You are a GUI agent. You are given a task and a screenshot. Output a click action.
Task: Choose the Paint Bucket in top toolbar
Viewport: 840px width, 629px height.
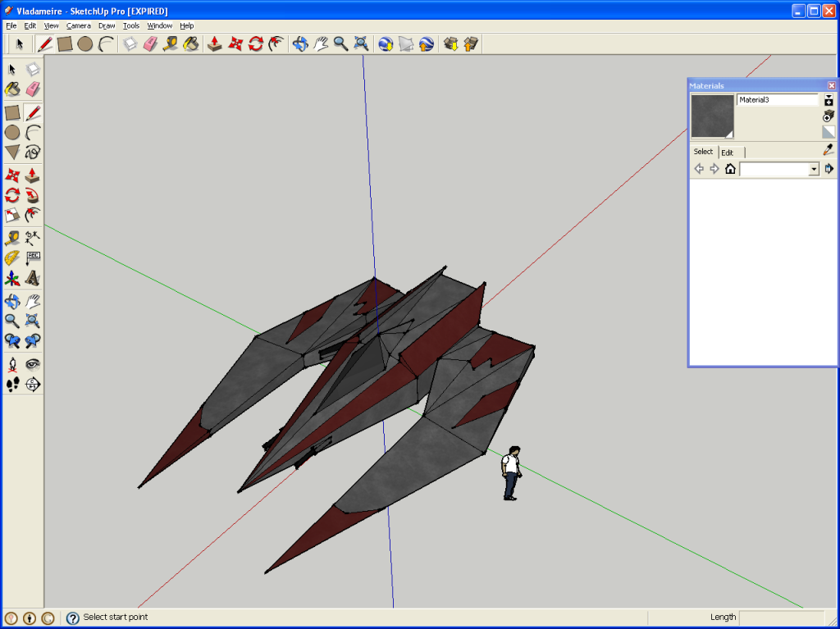[x=190, y=44]
